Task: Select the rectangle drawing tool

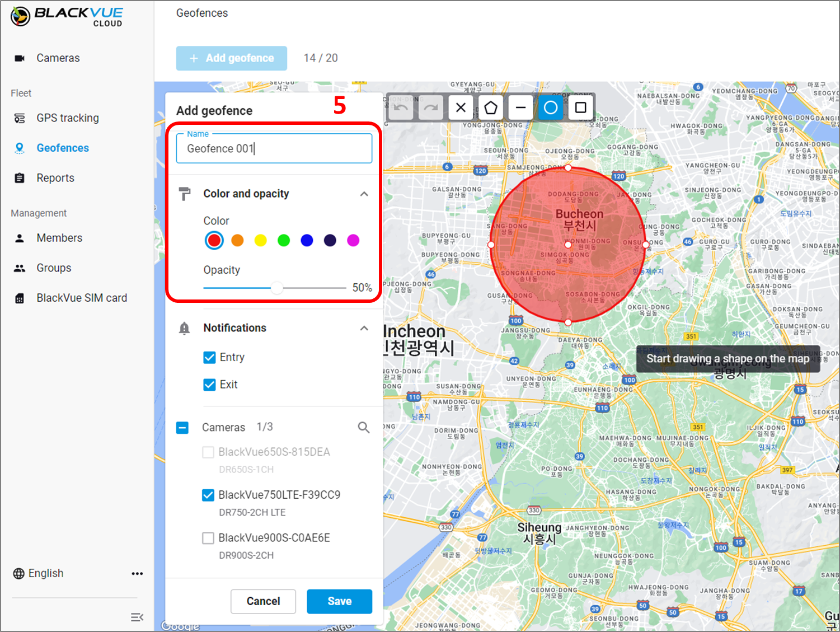Action: click(x=581, y=107)
